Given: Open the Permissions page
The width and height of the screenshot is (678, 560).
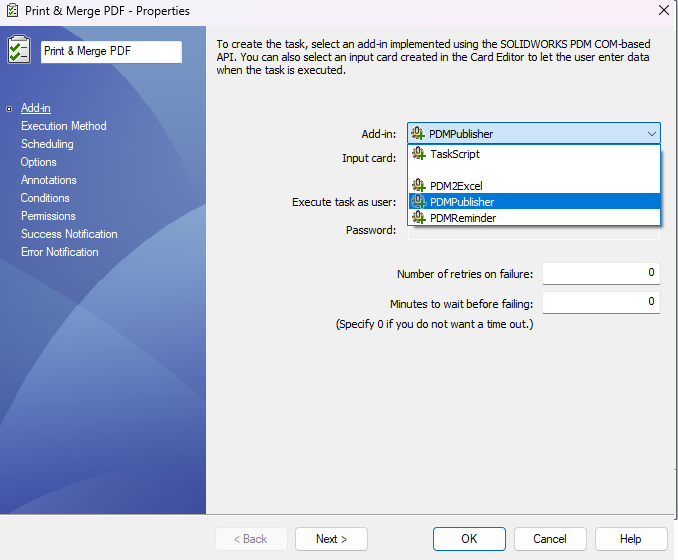Looking at the screenshot, I should point(48,216).
